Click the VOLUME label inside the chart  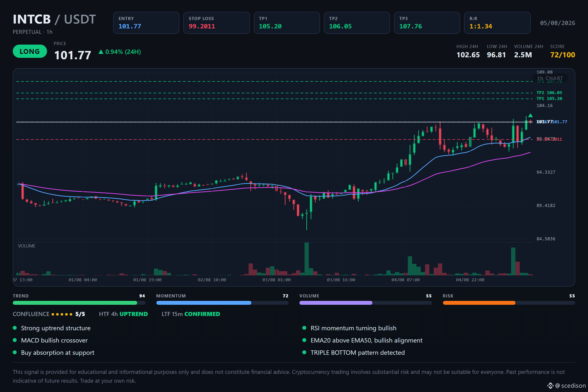[26, 246]
